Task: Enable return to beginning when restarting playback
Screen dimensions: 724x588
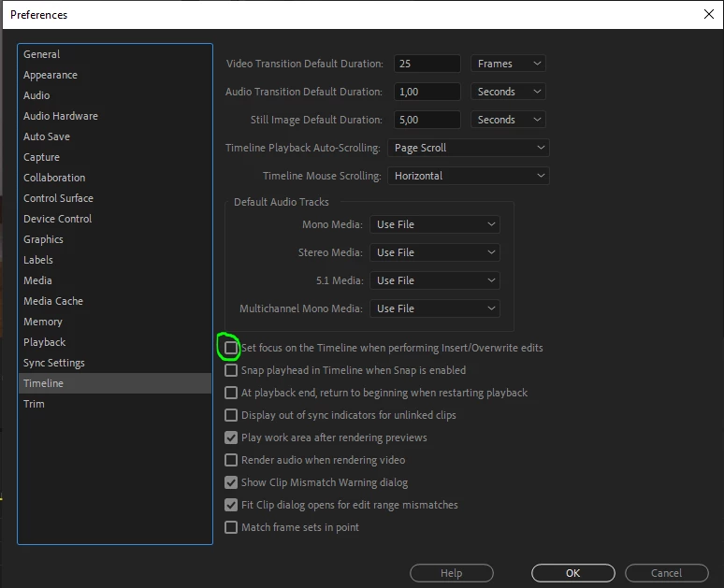Action: [x=231, y=393]
